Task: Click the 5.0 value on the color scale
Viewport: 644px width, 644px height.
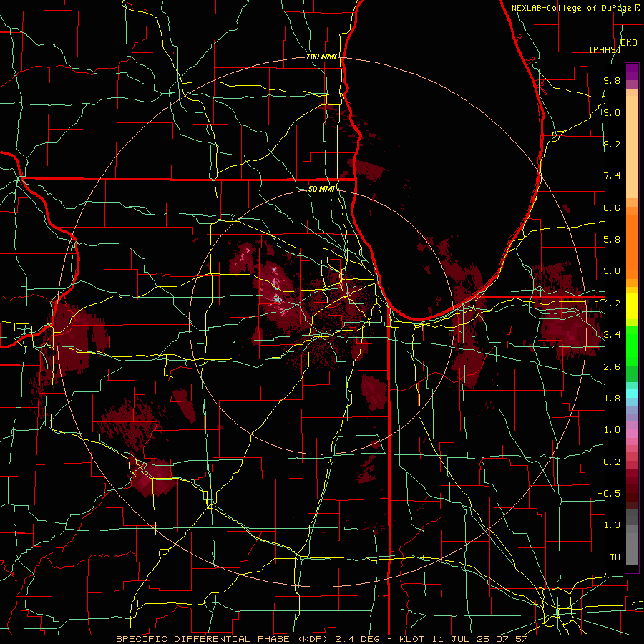Action: 612,271
